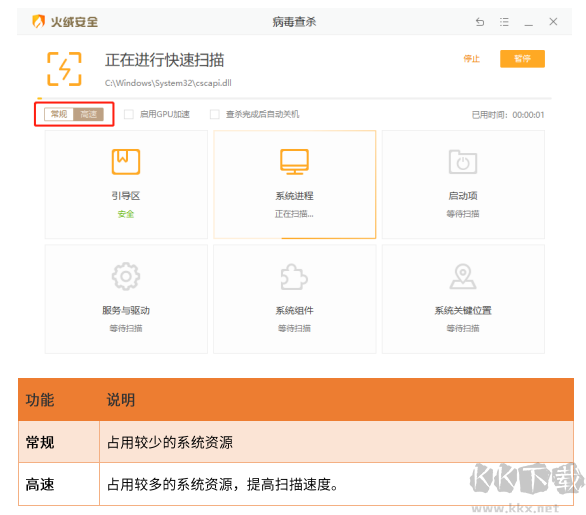Pause the scan with 暂停 button

[522, 59]
